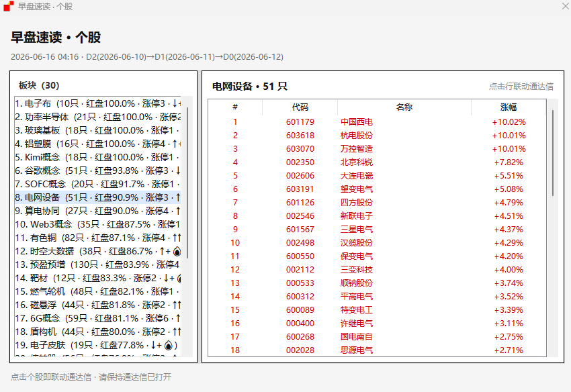This screenshot has width=571, height=392.
Task: Select sector 7. SOFC概念
Action: [97, 184]
